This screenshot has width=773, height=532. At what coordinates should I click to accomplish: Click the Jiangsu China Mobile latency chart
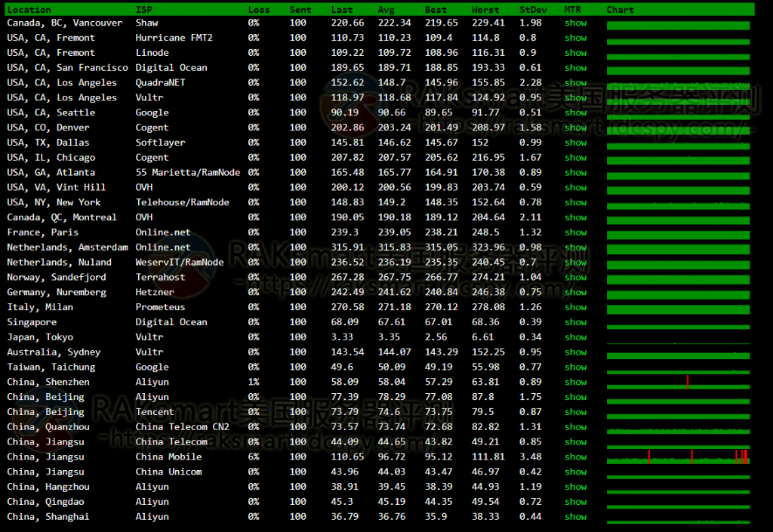click(679, 457)
